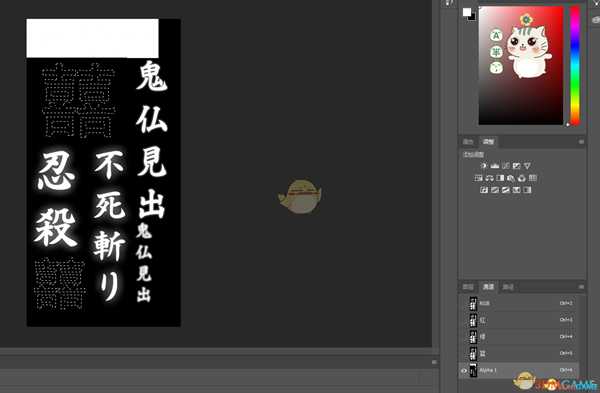The image size is (600, 393).
Task: Click the '绿' channel name
Action: pyautogui.click(x=483, y=337)
